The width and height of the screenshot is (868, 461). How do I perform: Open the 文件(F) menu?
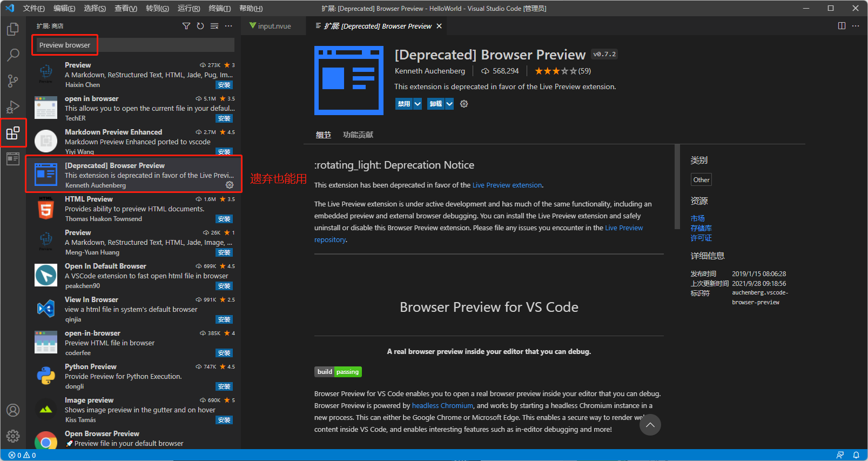(x=33, y=8)
